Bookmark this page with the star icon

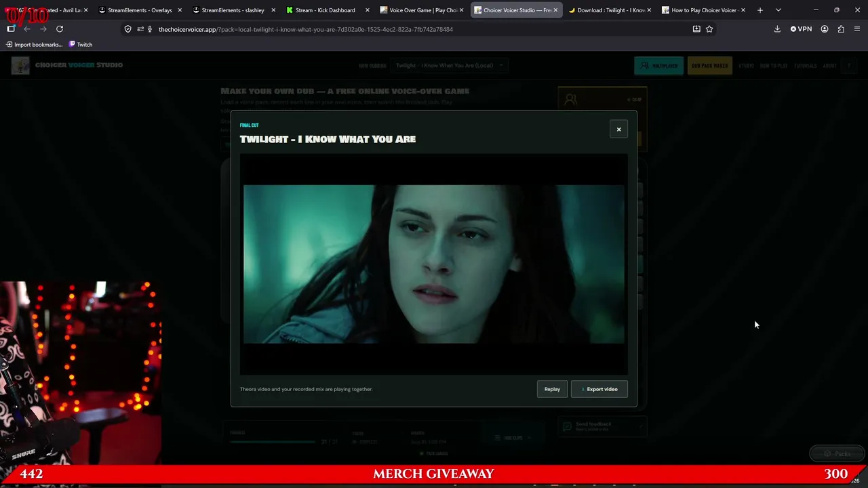point(709,29)
